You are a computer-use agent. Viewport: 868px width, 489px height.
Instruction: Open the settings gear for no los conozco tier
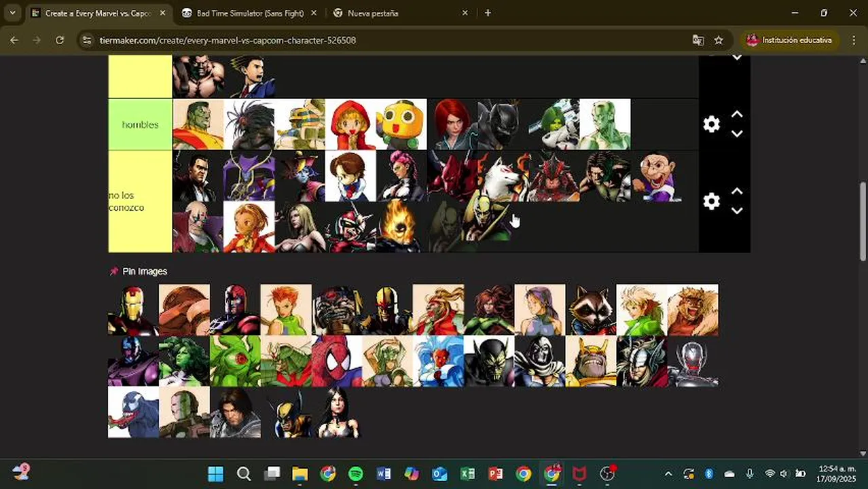(x=711, y=201)
